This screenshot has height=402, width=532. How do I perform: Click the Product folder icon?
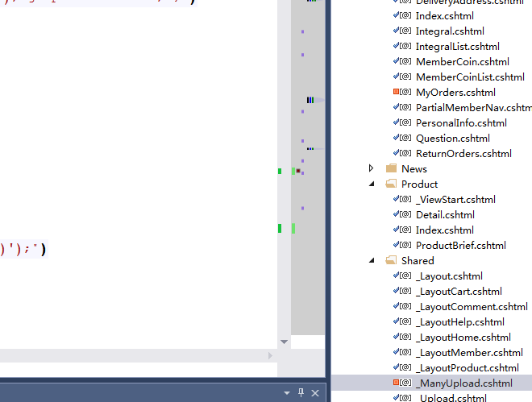391,184
